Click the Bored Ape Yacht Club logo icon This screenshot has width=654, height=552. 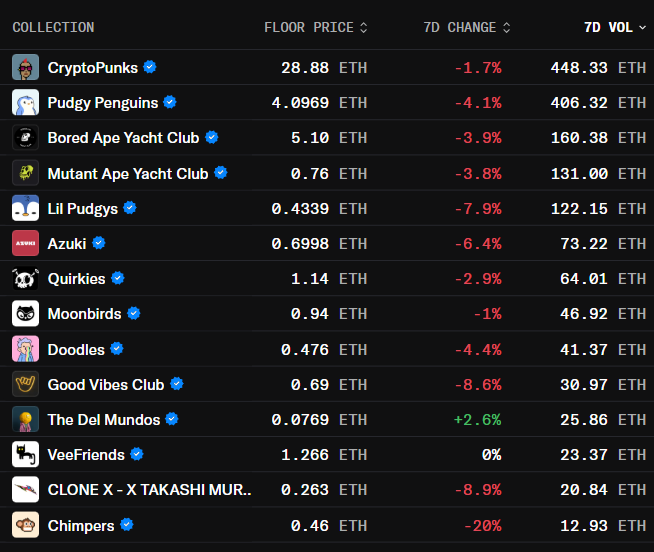coord(25,137)
